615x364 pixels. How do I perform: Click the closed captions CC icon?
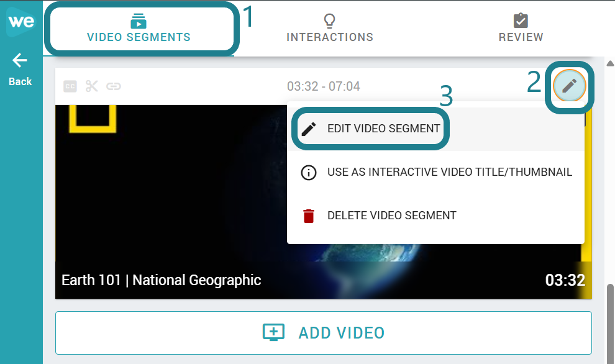coord(70,86)
